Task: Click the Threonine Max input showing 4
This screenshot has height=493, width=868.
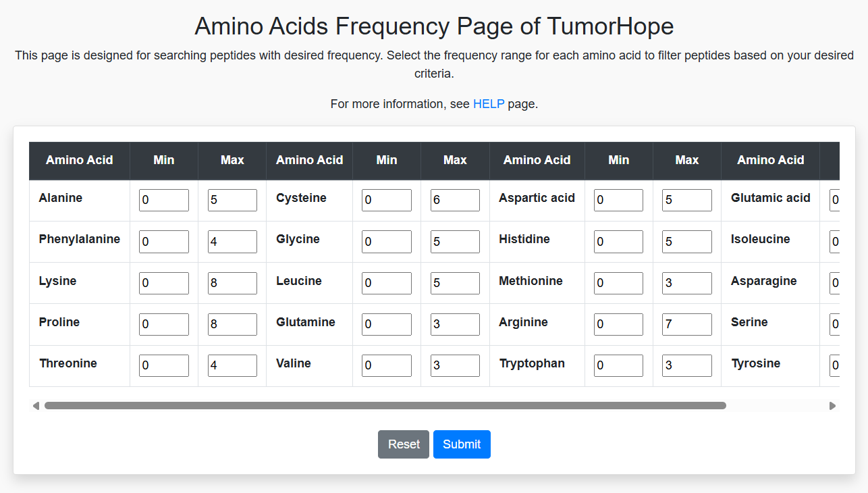Action: (232, 365)
